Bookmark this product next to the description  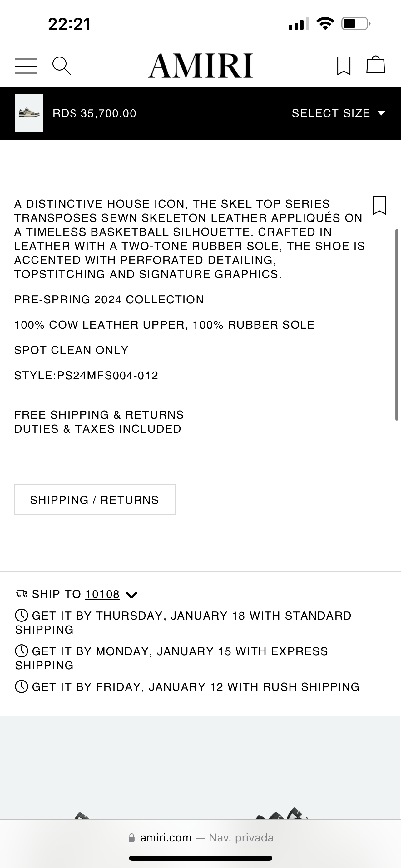(379, 205)
